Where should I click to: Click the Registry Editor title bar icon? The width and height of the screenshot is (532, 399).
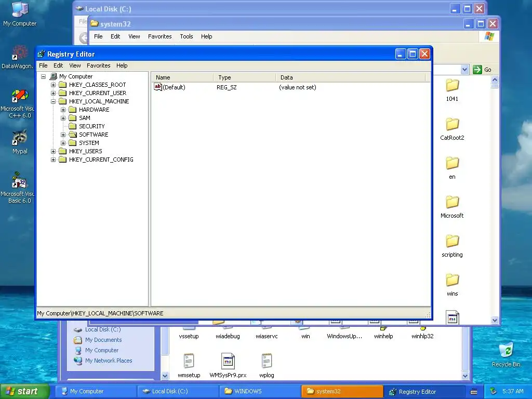42,54
